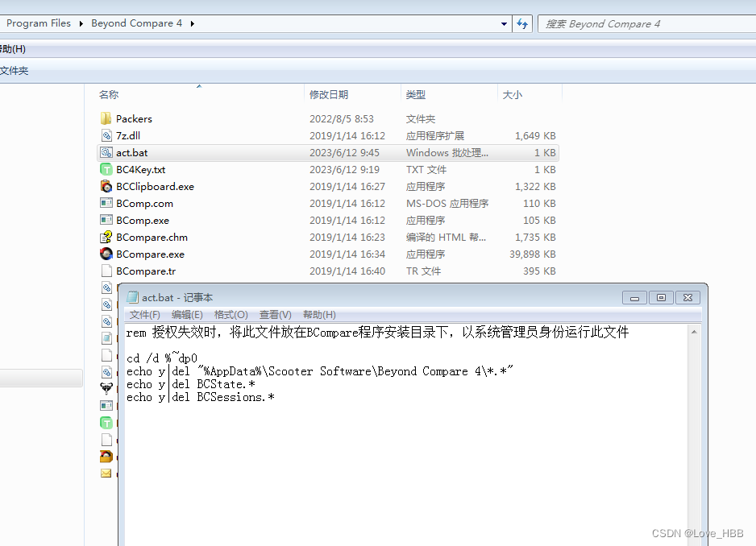Click the act.bat batch file icon
This screenshot has width=756, height=546.
(106, 152)
